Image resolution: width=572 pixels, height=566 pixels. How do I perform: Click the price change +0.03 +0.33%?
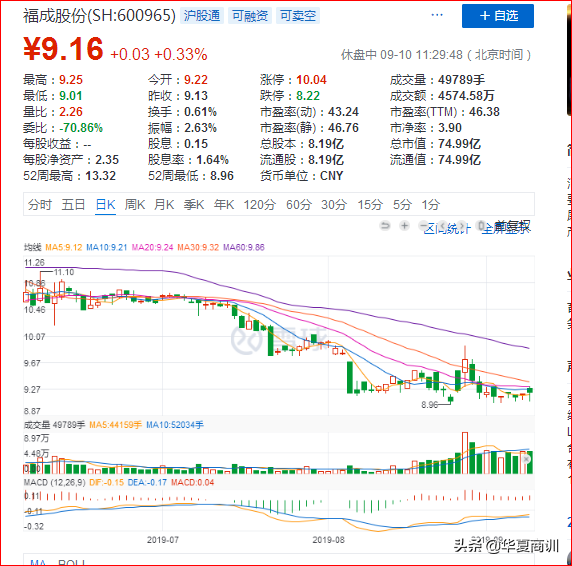[159, 54]
